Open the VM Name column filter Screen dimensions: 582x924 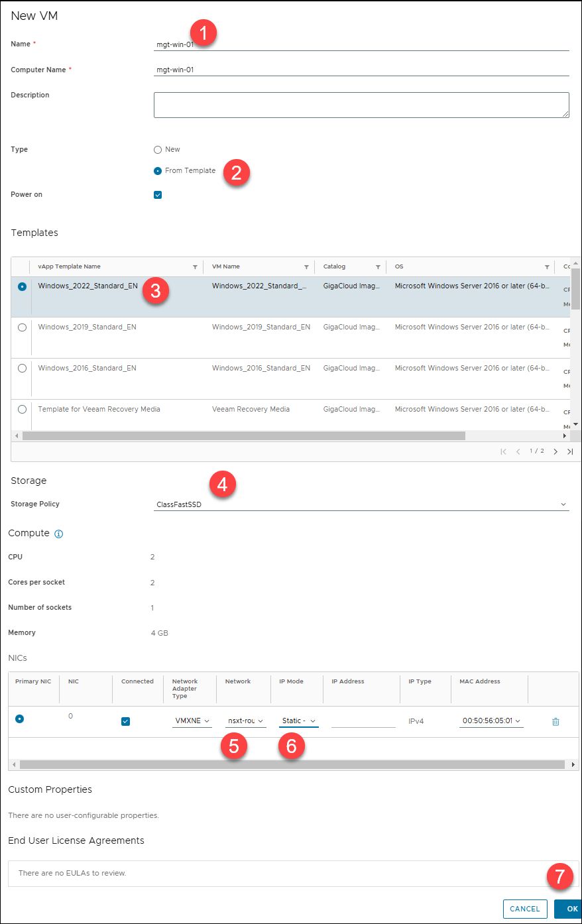pos(306,267)
